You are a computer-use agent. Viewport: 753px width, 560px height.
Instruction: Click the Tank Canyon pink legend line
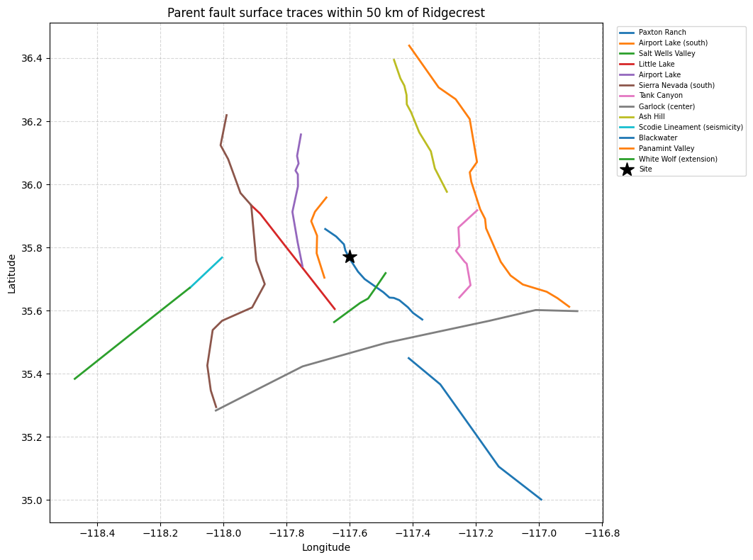(x=627, y=96)
